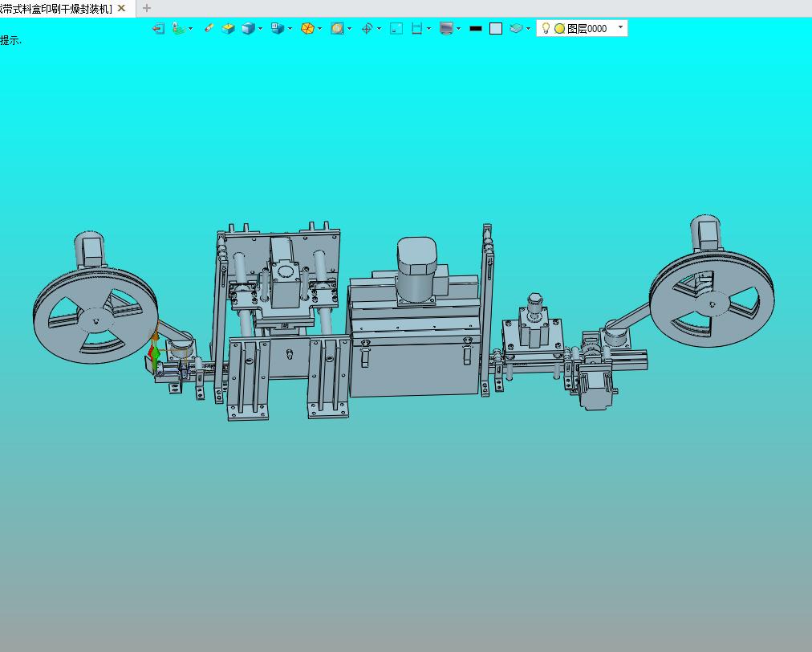Expand dropdown beside monitor display icon

pyautogui.click(x=458, y=29)
